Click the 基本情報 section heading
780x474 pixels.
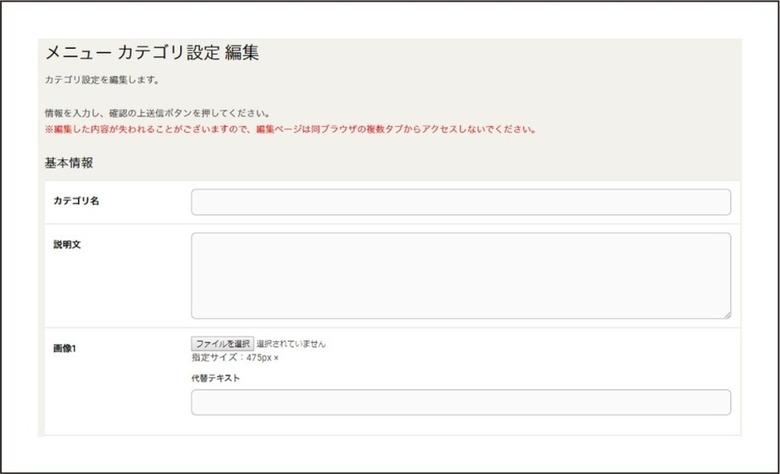point(69,163)
